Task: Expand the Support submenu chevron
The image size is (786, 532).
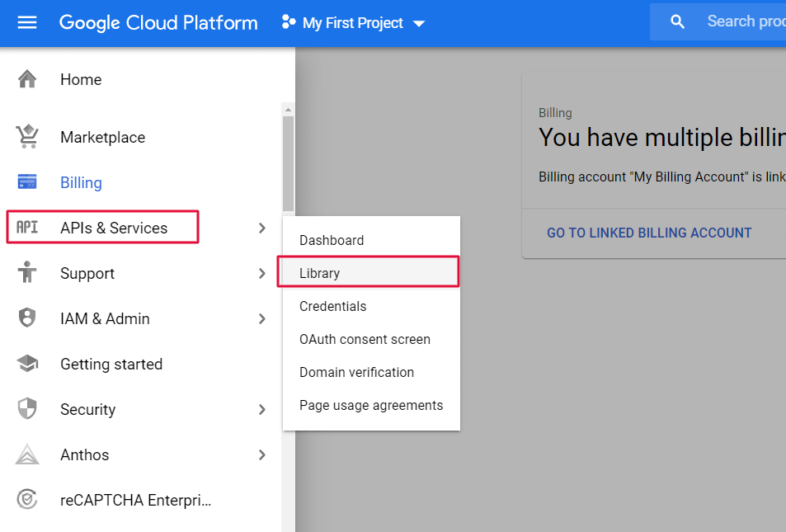Action: tap(261, 273)
